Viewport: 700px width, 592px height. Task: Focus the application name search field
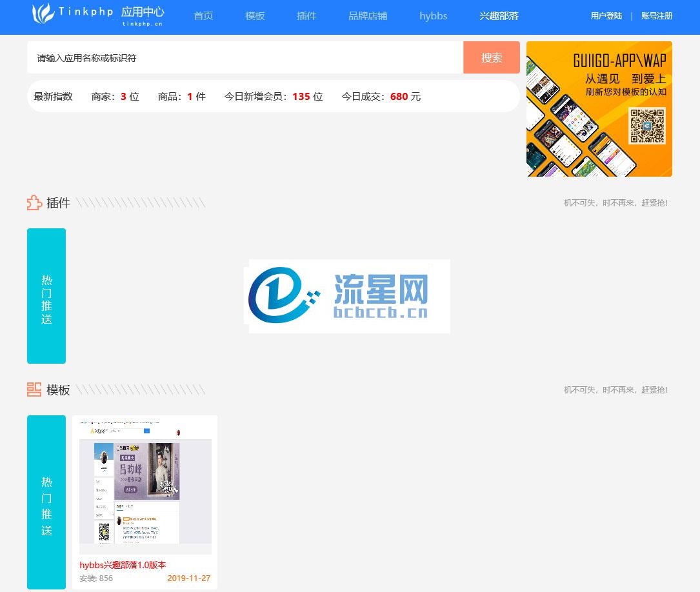tap(245, 57)
